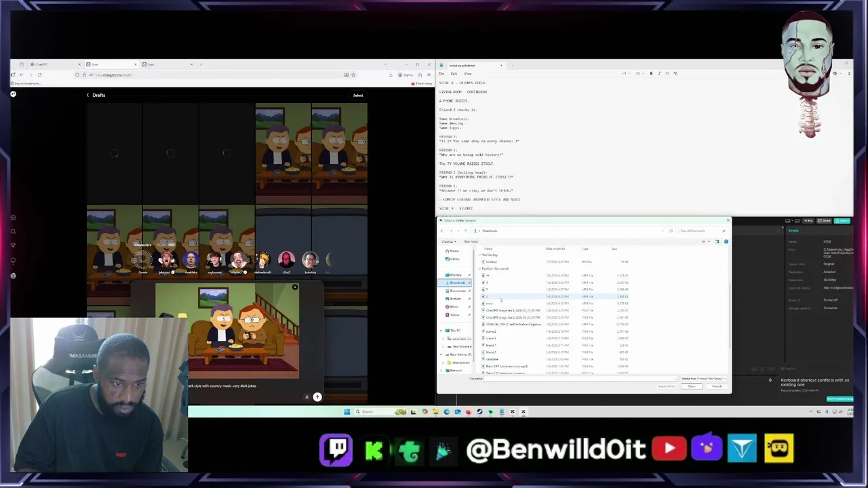Open Windows Start menu

(x=347, y=411)
